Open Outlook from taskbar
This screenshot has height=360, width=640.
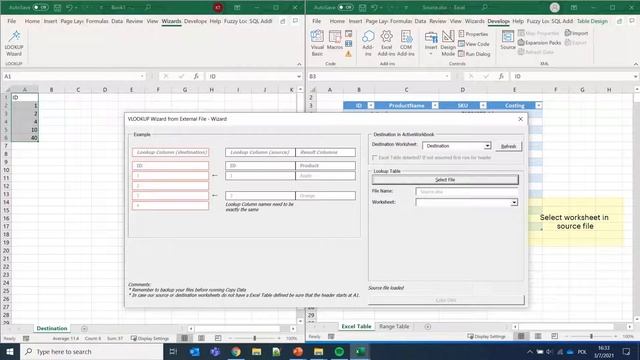tap(194, 351)
